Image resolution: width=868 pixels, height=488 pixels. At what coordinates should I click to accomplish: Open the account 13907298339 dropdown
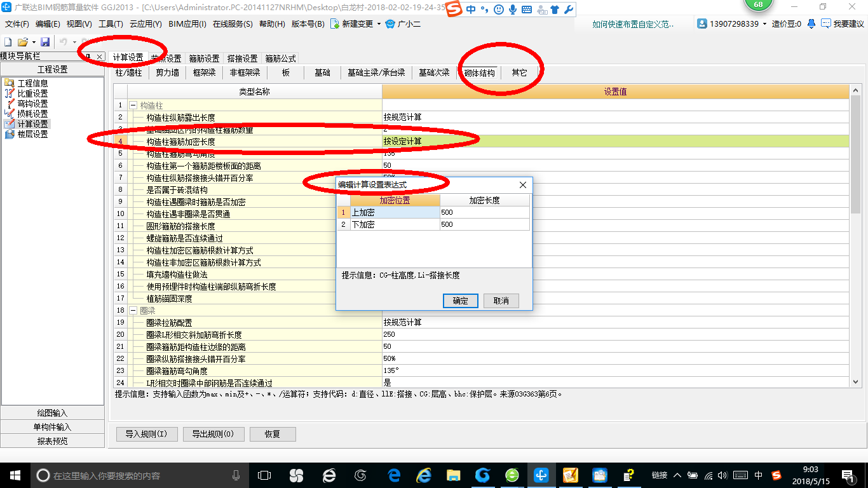pyautogui.click(x=764, y=24)
